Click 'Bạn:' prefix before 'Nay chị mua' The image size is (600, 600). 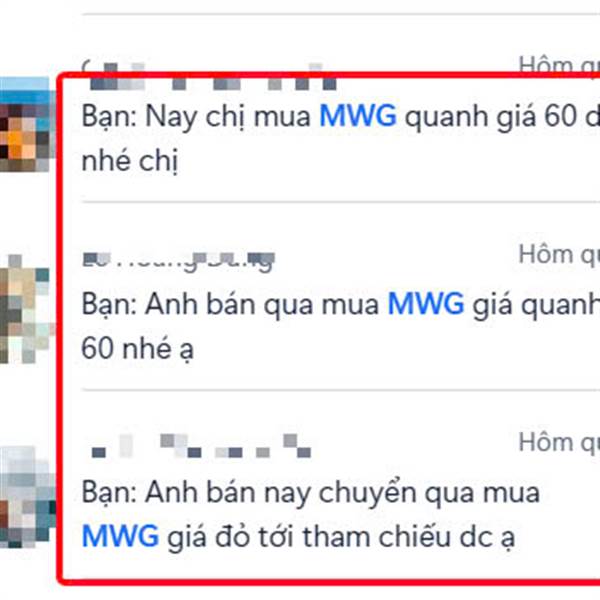(109, 116)
